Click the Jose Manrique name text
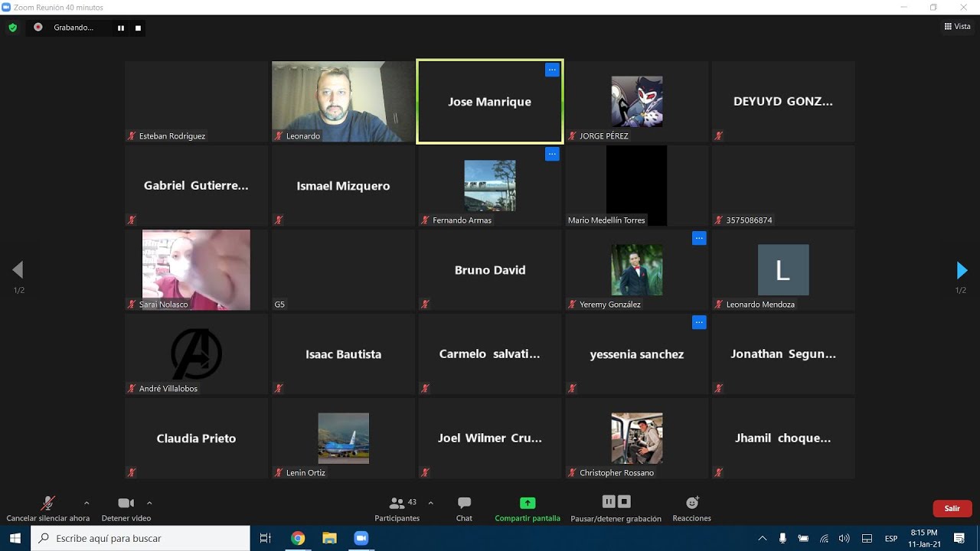This screenshot has height=551, width=980. coord(489,102)
